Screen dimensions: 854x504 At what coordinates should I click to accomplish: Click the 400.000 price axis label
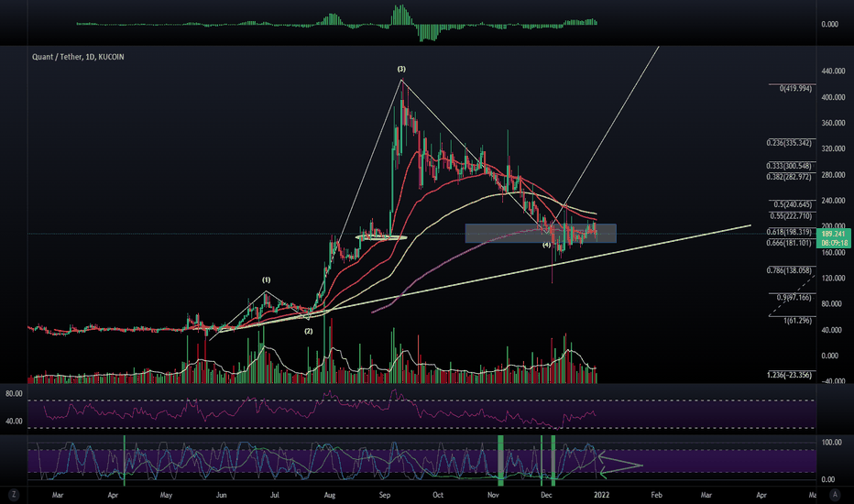[x=833, y=97]
